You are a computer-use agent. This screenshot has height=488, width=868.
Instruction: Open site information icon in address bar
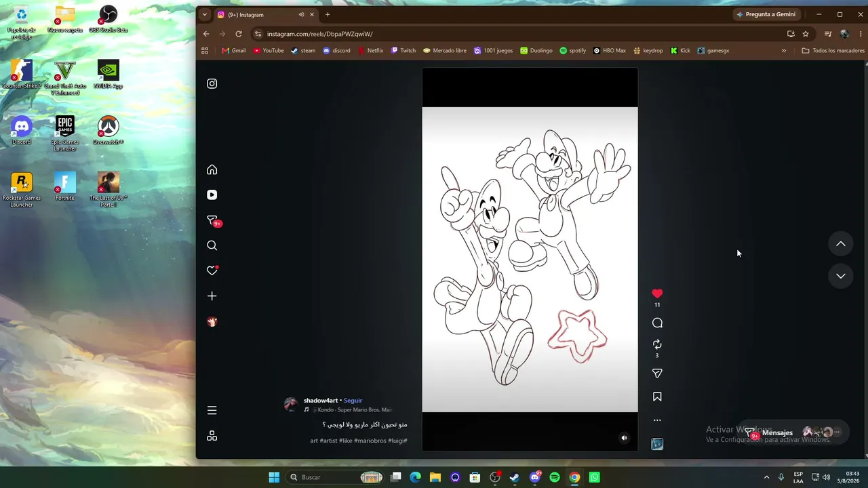click(x=258, y=34)
